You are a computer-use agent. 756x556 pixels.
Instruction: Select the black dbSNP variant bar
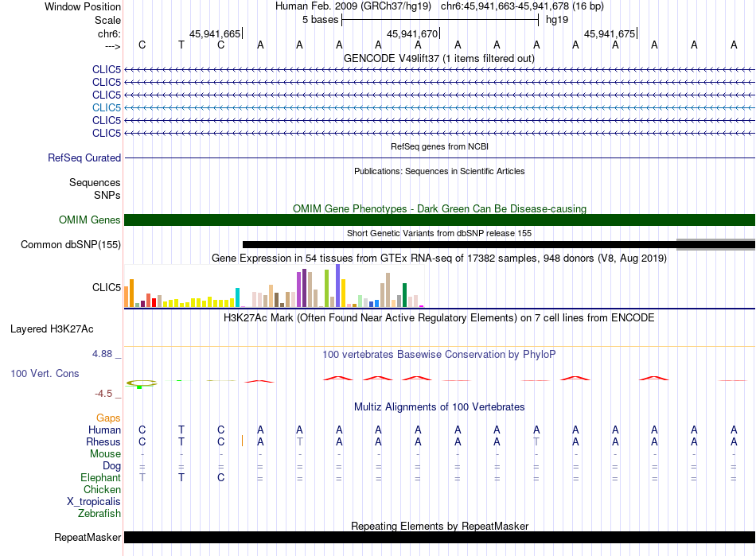(x=459, y=244)
